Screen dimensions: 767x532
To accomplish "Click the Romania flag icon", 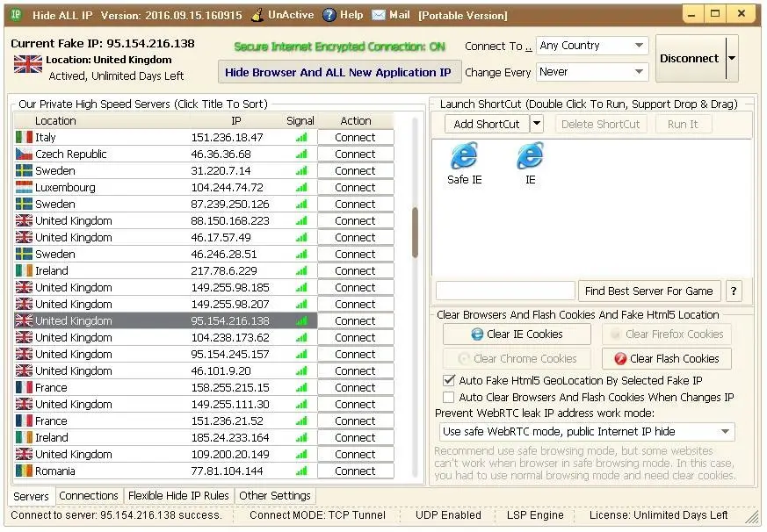I will (24, 471).
